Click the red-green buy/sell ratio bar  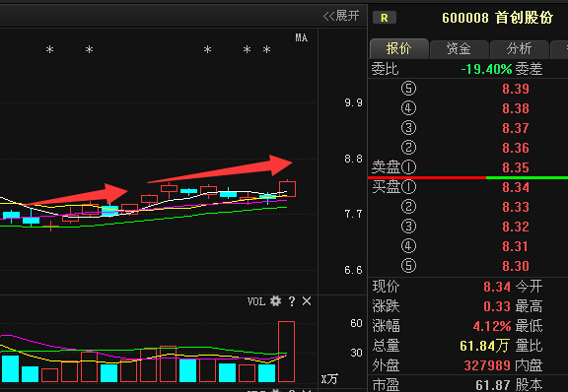pyautogui.click(x=467, y=177)
